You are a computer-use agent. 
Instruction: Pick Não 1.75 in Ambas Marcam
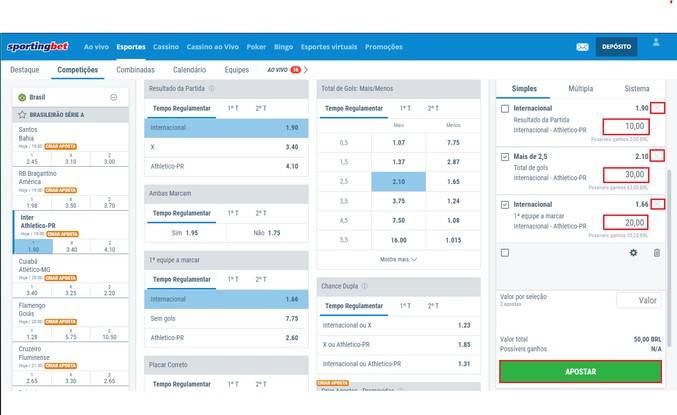[x=267, y=233]
